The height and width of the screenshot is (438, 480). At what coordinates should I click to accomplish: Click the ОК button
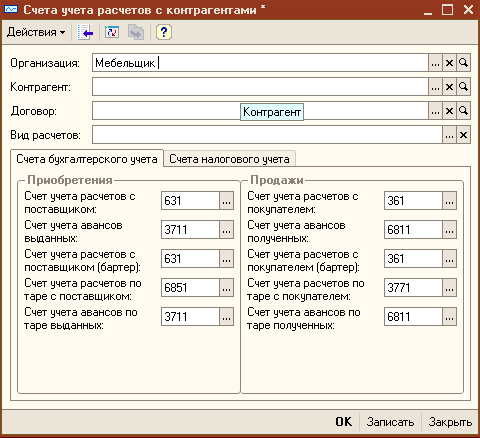tap(344, 422)
